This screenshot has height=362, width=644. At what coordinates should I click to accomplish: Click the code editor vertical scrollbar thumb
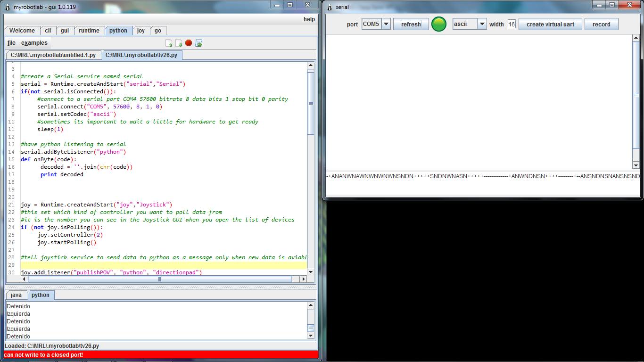coord(311,103)
